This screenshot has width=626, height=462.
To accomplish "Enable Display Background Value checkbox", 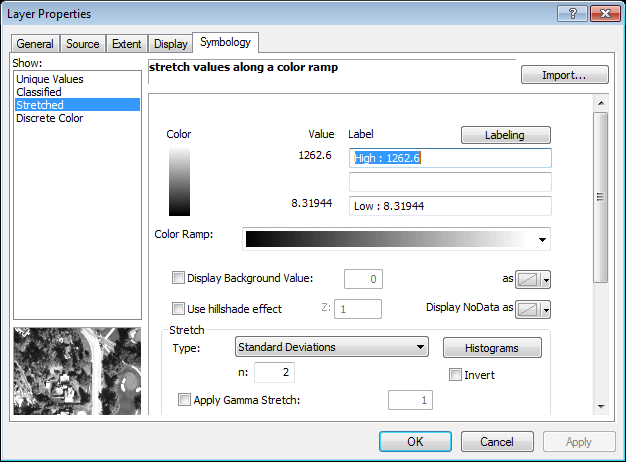I will 178,278.
